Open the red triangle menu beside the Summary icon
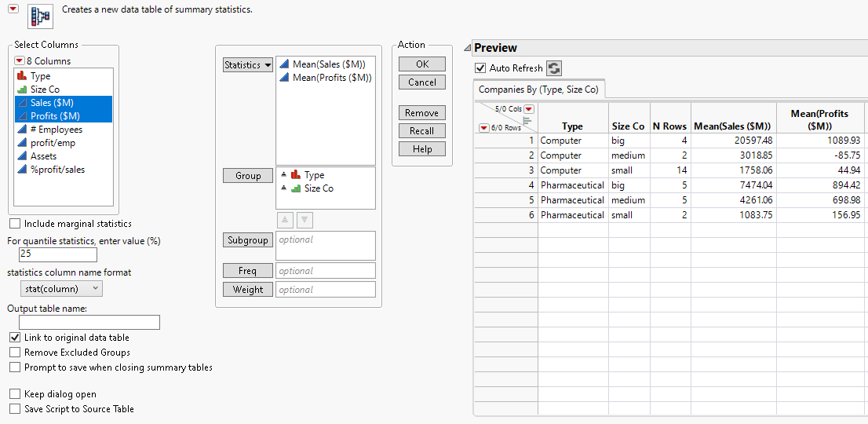 point(13,9)
